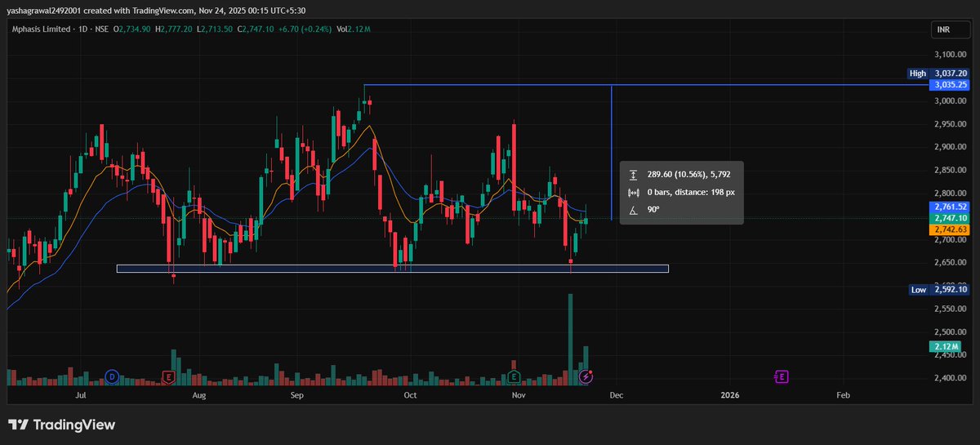Viewport: 980px width, 445px height.
Task: Click the 3,100.00 price scale value
Action: [952, 55]
